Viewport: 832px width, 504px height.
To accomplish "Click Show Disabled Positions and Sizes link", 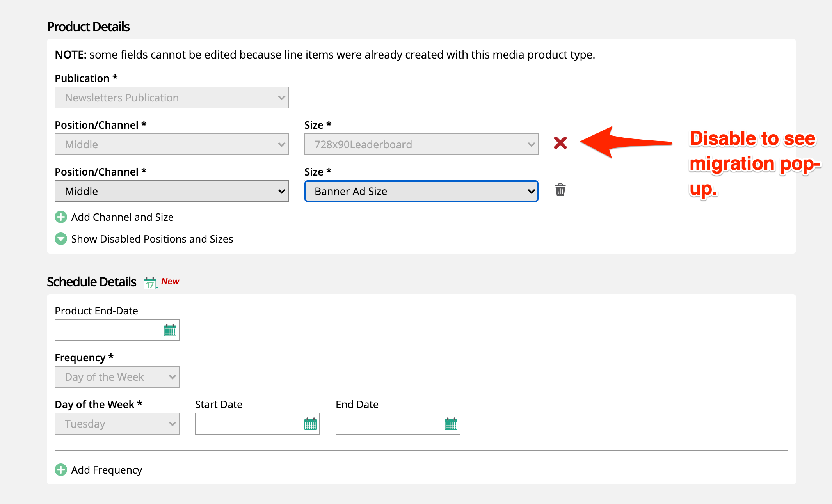I will point(152,239).
